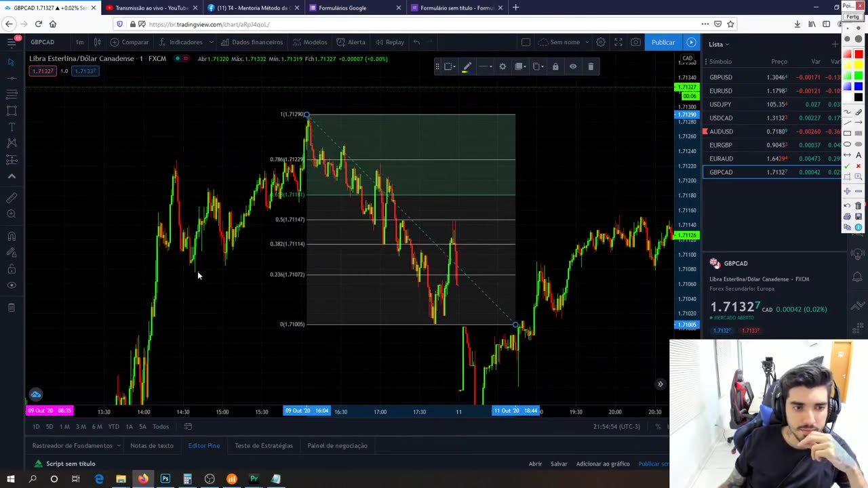The width and height of the screenshot is (868, 488).
Task: Open Rastreador de Fundamentos dropdown
Action: [77, 445]
